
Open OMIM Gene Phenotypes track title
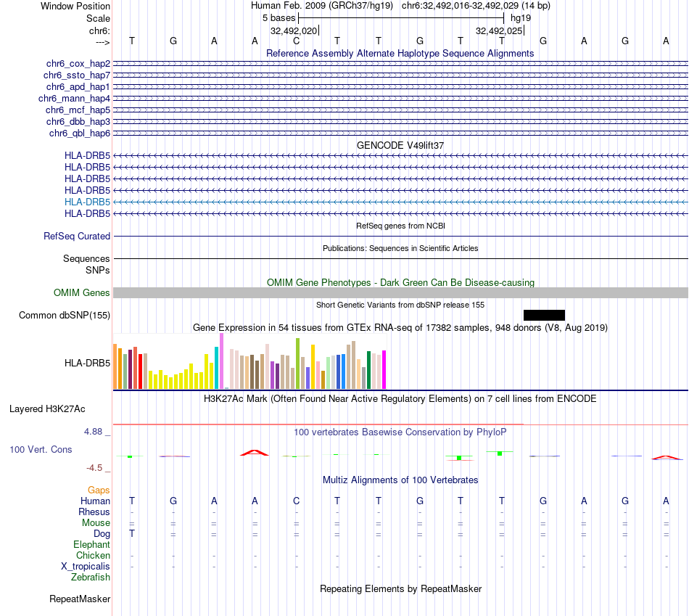[x=400, y=282]
